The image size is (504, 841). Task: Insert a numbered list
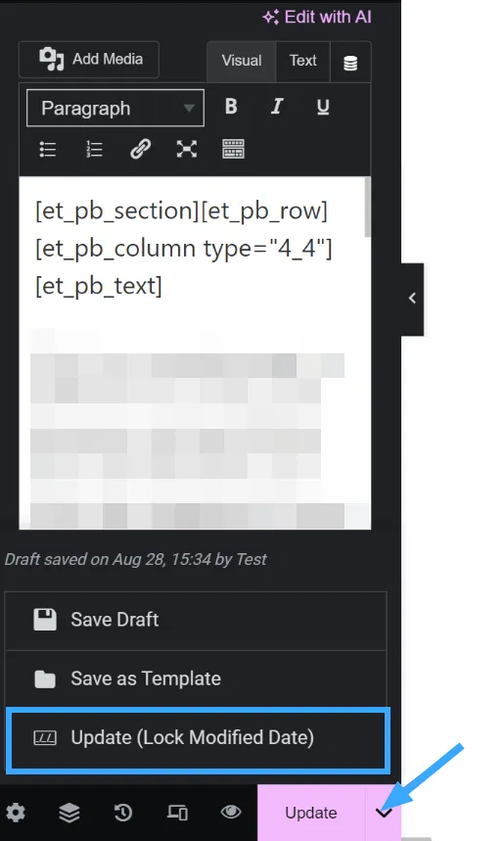(x=94, y=149)
